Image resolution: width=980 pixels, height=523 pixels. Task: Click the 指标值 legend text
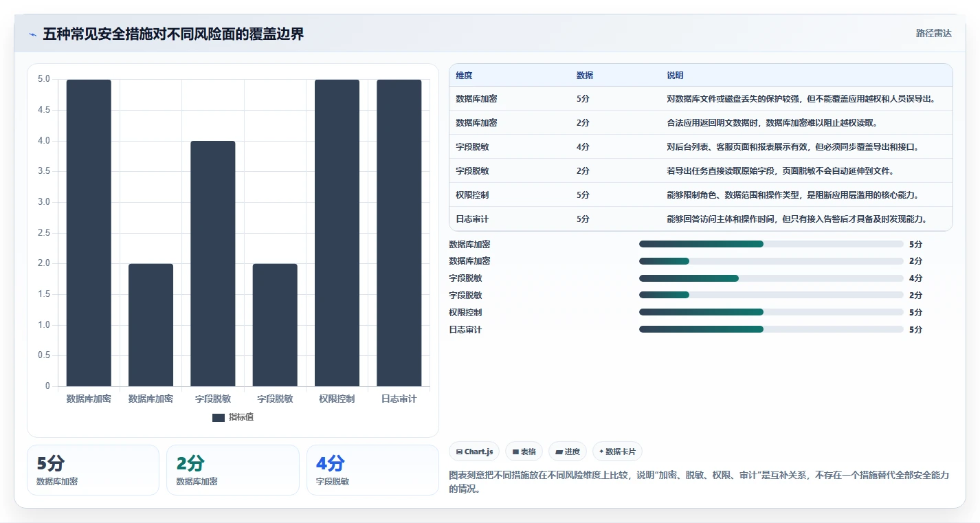tap(241, 418)
